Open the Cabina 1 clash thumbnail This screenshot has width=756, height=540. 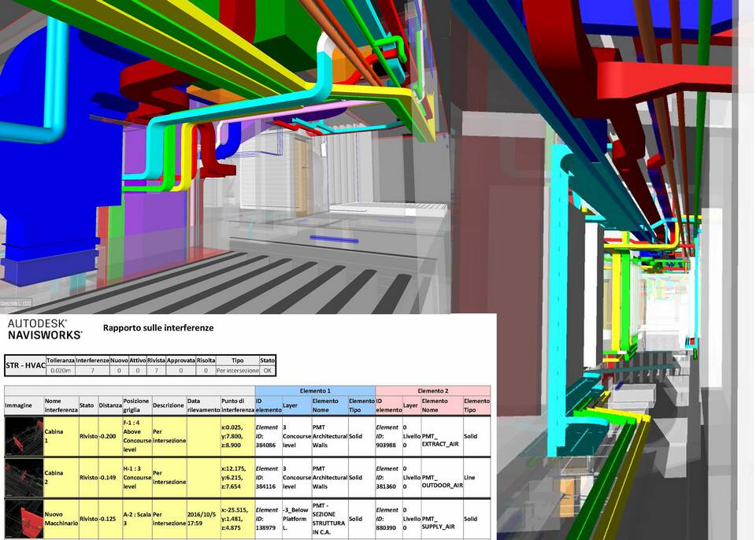[x=24, y=436]
